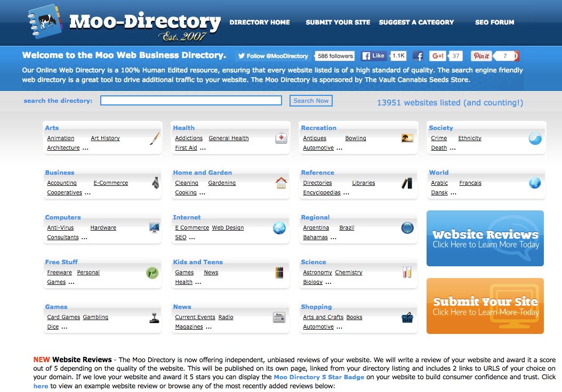
Task: Open the Suggest a Category menu item
Action: pyautogui.click(x=416, y=22)
